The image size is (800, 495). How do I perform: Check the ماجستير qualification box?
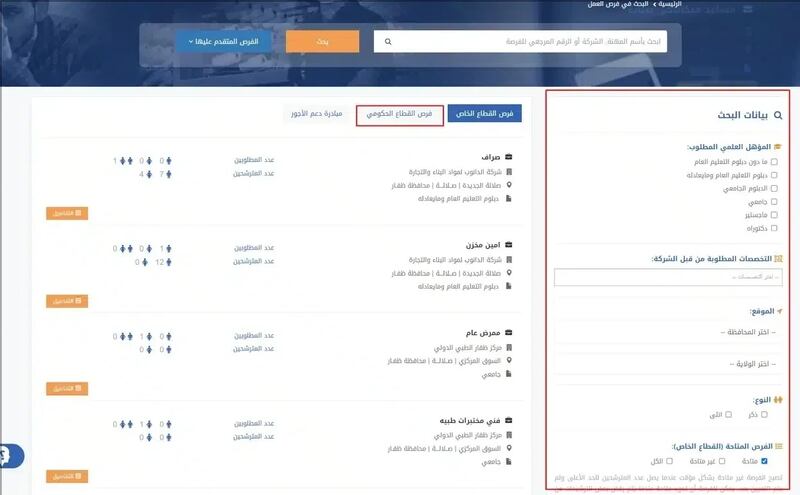tap(774, 215)
